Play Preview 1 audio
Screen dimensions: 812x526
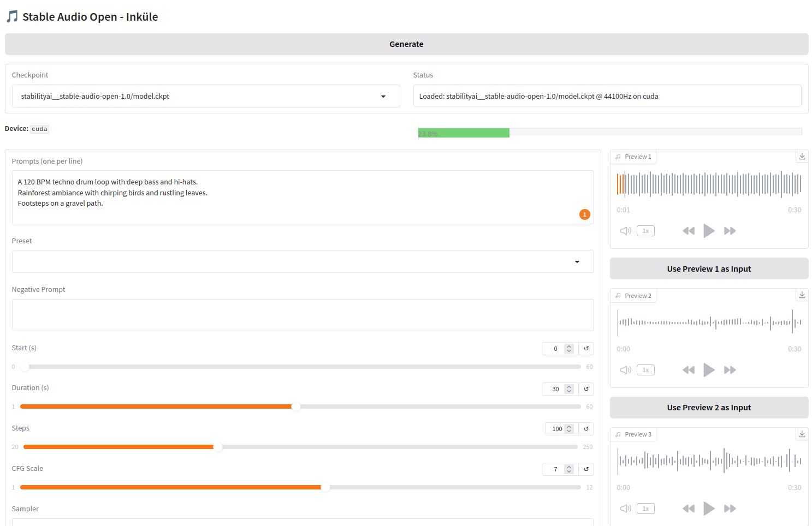click(x=709, y=231)
